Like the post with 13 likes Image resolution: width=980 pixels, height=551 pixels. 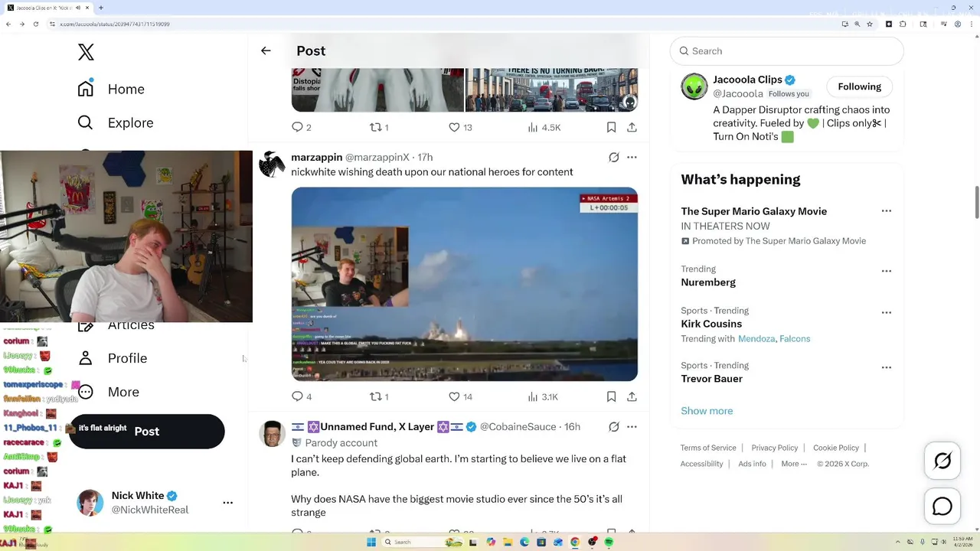coord(460,127)
